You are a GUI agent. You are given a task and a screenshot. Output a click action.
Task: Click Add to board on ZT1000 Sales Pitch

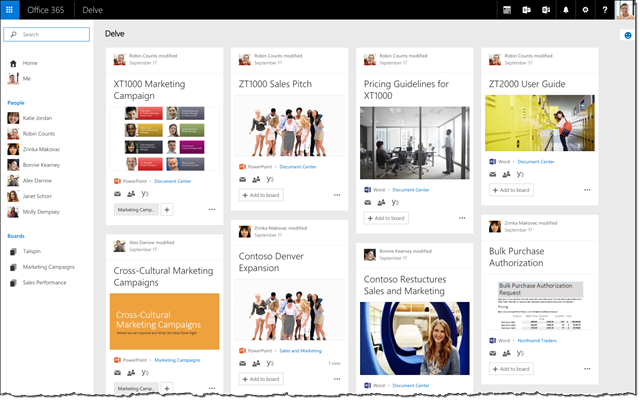pyautogui.click(x=261, y=195)
